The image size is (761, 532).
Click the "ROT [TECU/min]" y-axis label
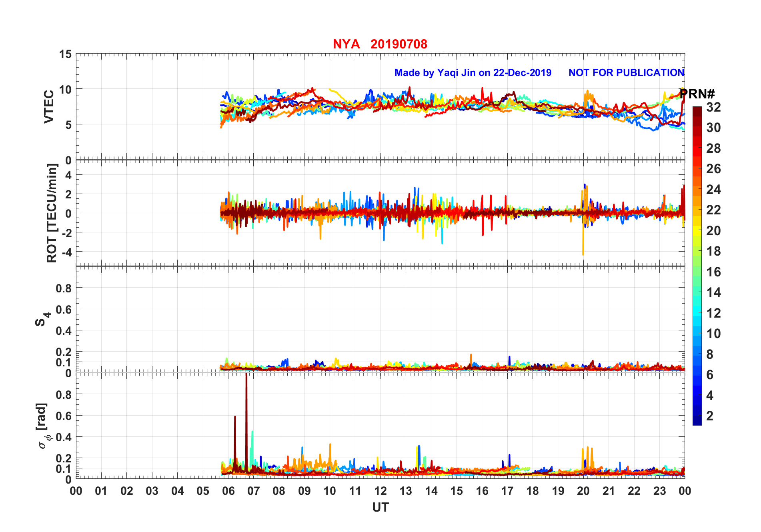pos(52,213)
